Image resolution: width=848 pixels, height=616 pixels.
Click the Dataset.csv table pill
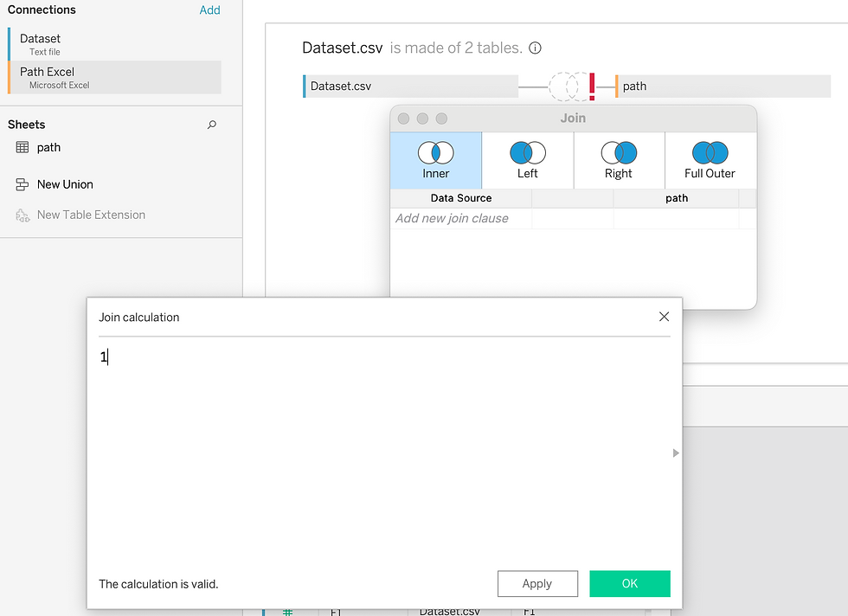point(410,87)
